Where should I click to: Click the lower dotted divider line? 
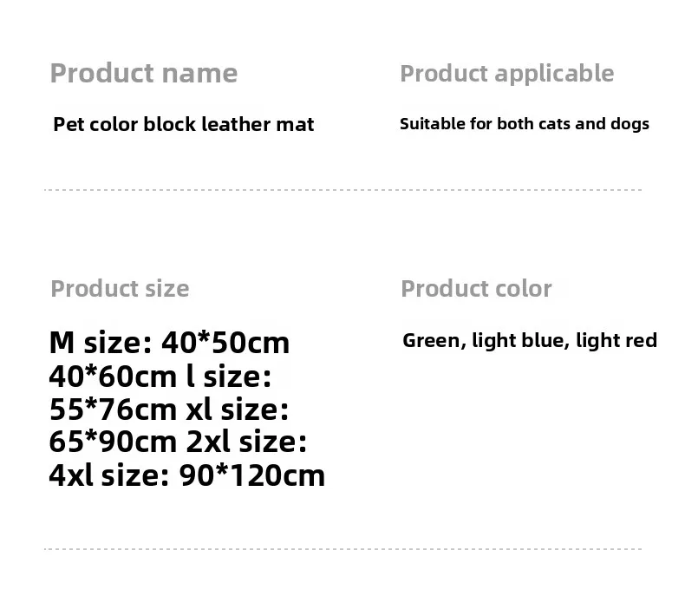pyautogui.click(x=342, y=548)
